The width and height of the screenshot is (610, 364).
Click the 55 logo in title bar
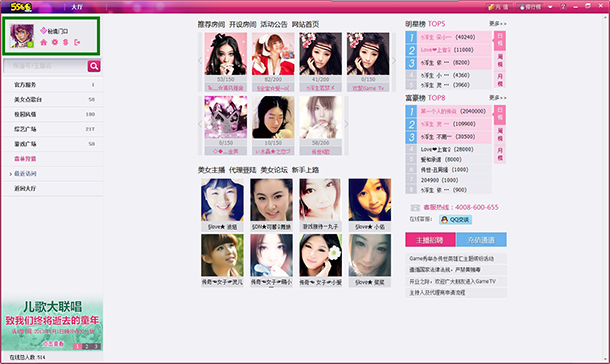tap(21, 7)
